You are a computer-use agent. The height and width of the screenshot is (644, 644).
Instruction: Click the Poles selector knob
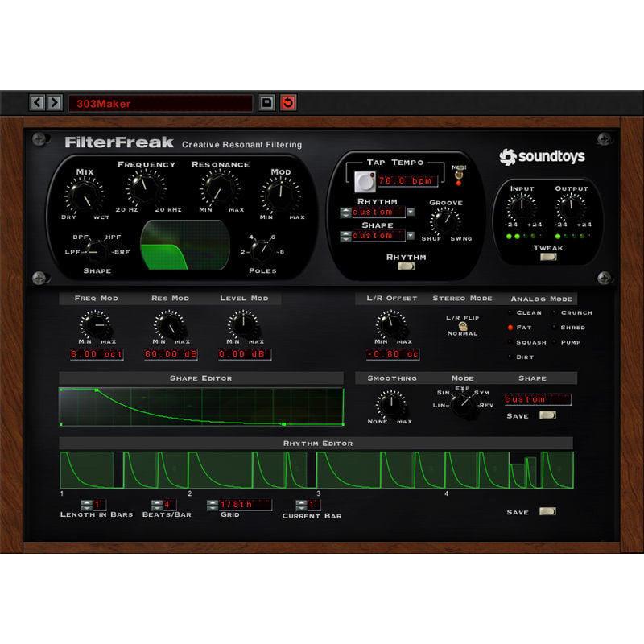(262, 251)
